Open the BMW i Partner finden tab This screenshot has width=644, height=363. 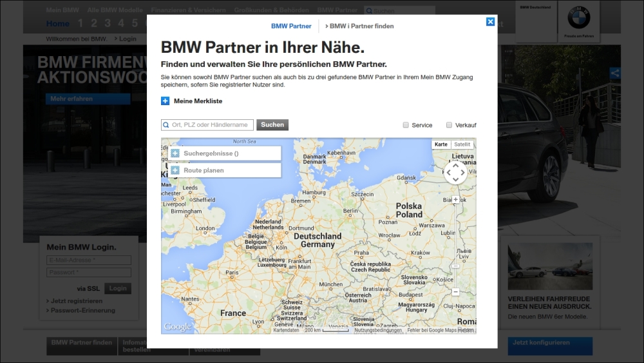359,26
